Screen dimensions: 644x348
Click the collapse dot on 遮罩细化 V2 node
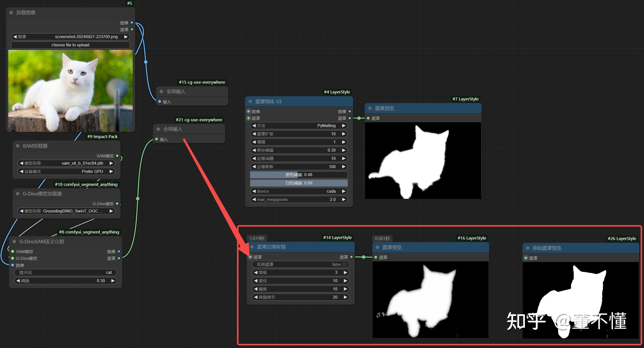pos(250,101)
